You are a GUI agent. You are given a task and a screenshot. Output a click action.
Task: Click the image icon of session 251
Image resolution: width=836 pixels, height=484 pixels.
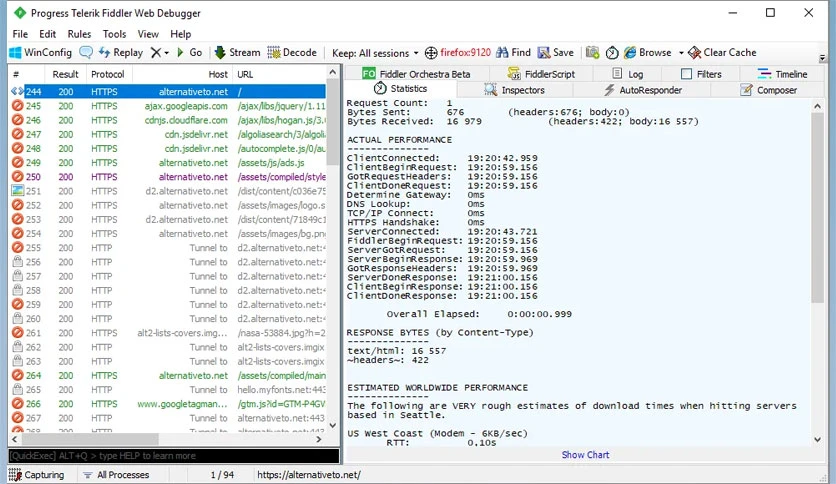[x=18, y=191]
